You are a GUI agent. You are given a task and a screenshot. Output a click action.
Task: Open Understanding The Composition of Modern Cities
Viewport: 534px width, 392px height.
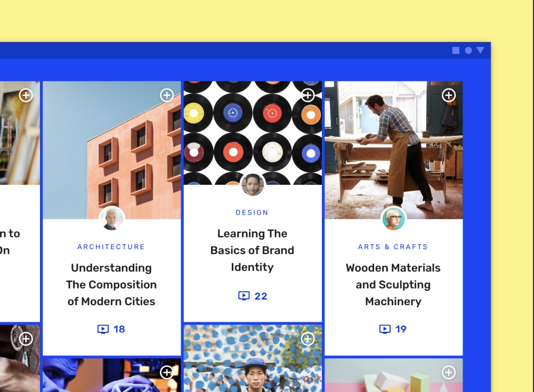click(x=111, y=284)
